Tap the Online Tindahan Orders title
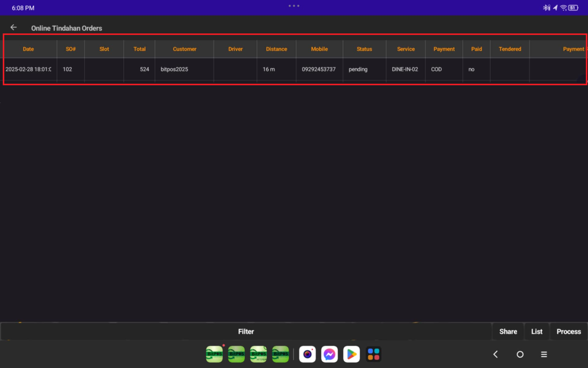Screen dimensions: 588x368 (66, 28)
